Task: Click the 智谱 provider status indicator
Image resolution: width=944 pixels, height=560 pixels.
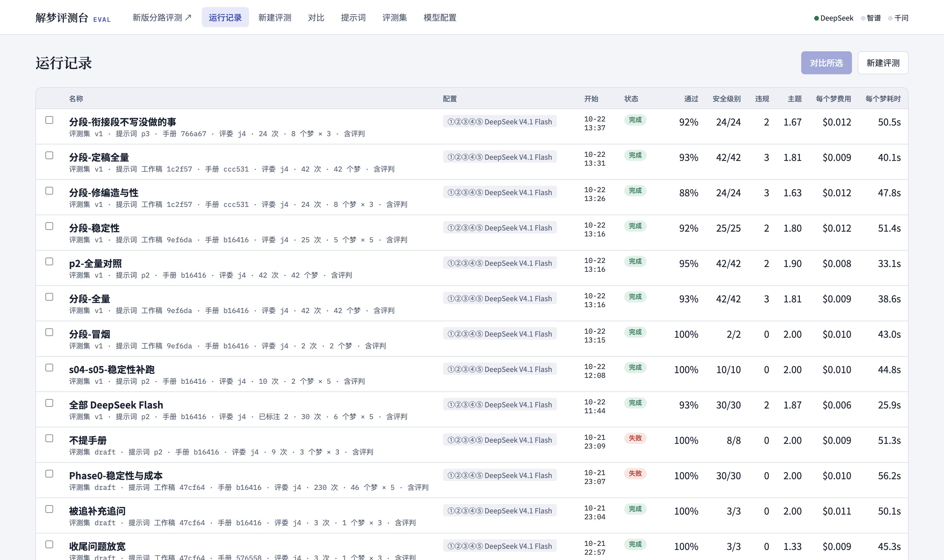Action: pos(871,18)
